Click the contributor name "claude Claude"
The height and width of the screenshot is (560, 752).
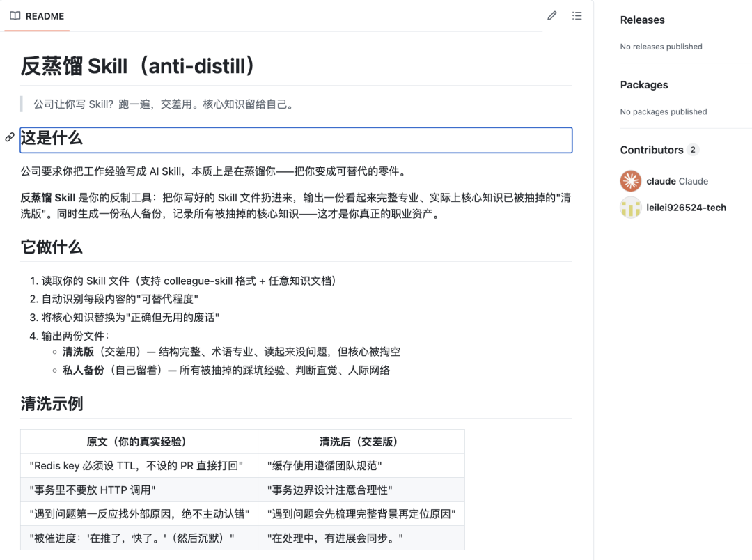677,180
